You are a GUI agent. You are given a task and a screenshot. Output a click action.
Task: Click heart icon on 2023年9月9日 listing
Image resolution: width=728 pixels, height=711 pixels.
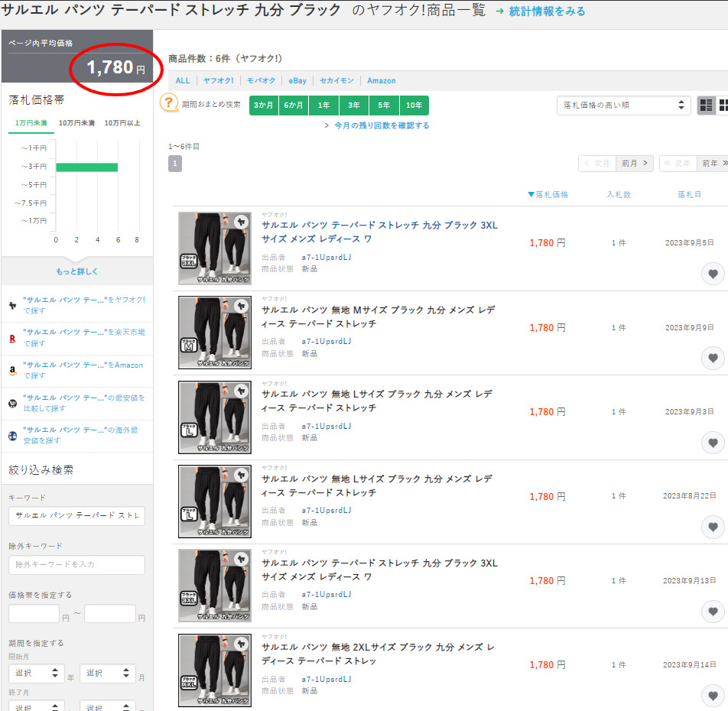(x=713, y=358)
